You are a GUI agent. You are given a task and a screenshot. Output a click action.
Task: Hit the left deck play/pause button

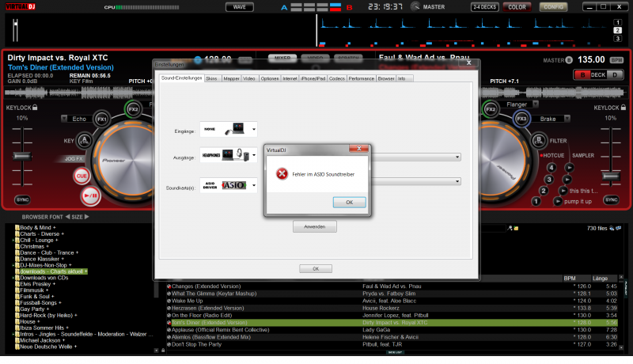(90, 195)
